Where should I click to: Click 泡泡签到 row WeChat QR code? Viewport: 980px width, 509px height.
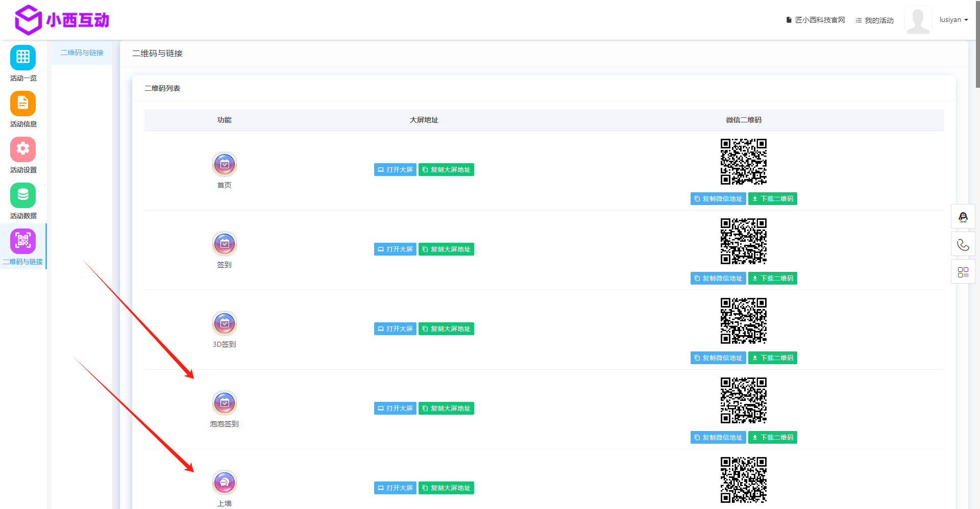coord(744,400)
